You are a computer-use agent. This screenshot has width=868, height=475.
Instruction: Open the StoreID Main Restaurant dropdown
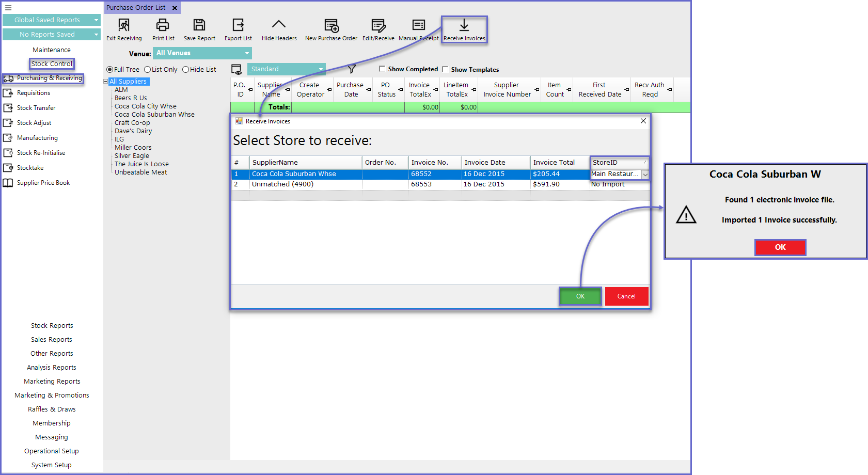tap(645, 175)
